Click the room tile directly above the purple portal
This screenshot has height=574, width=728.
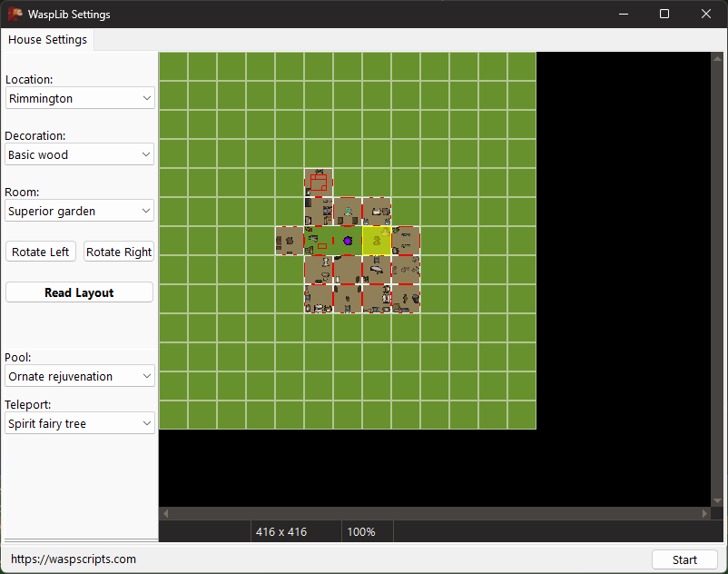[x=348, y=212]
